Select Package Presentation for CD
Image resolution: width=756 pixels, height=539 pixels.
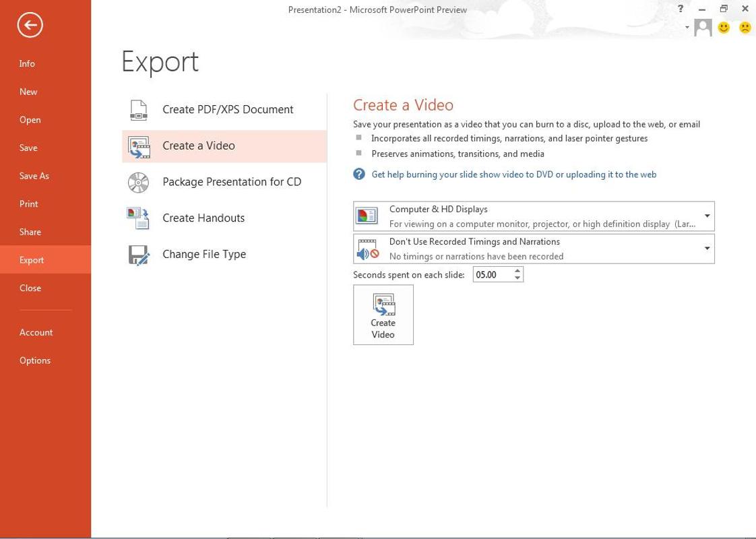[224, 182]
